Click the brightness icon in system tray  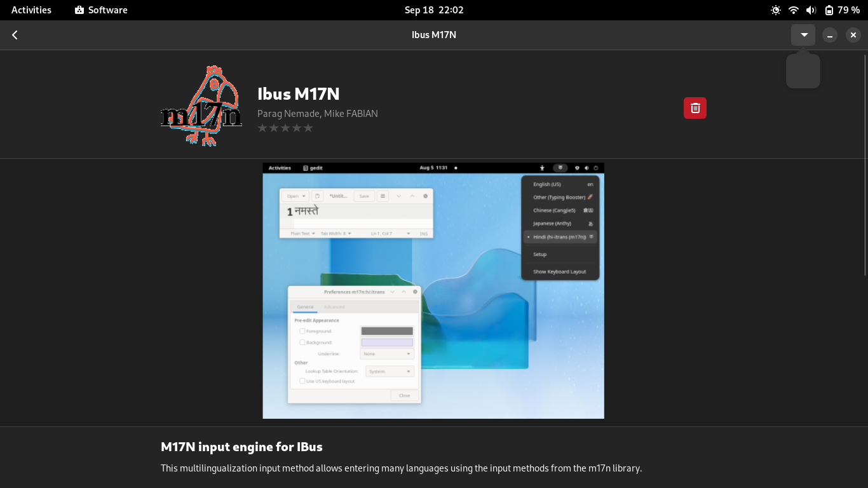click(x=776, y=10)
